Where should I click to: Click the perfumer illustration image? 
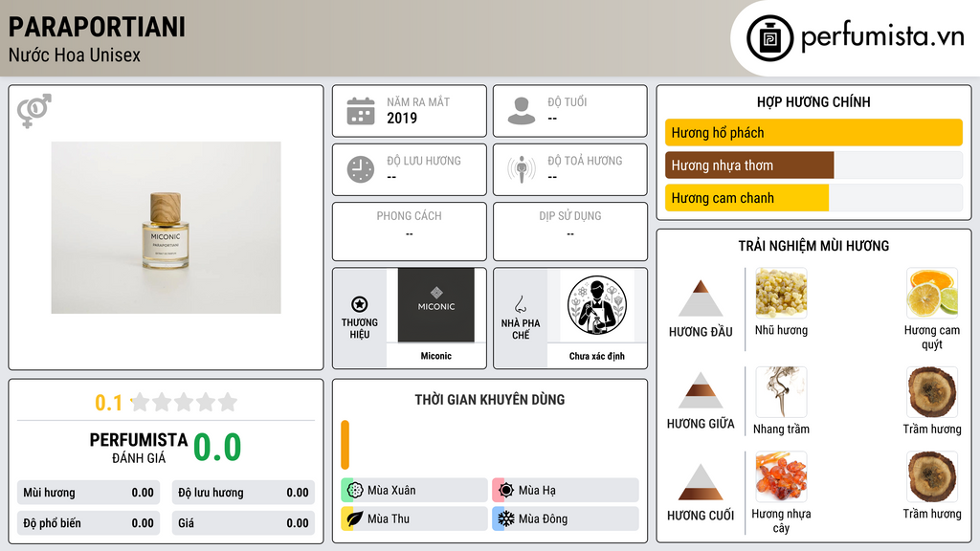pyautogui.click(x=597, y=305)
